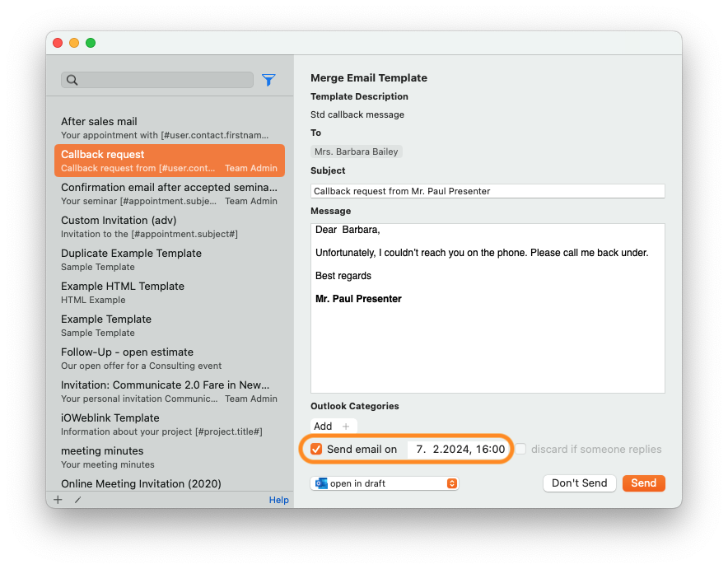Select Online Meeting Invitation (2020) template
The height and width of the screenshot is (569, 728).
(x=170, y=483)
